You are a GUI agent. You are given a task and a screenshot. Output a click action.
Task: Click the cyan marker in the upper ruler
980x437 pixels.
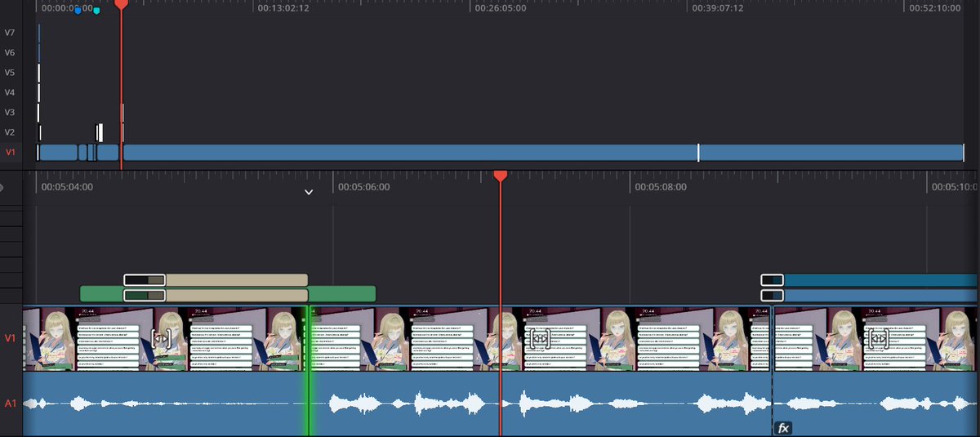[x=96, y=11]
